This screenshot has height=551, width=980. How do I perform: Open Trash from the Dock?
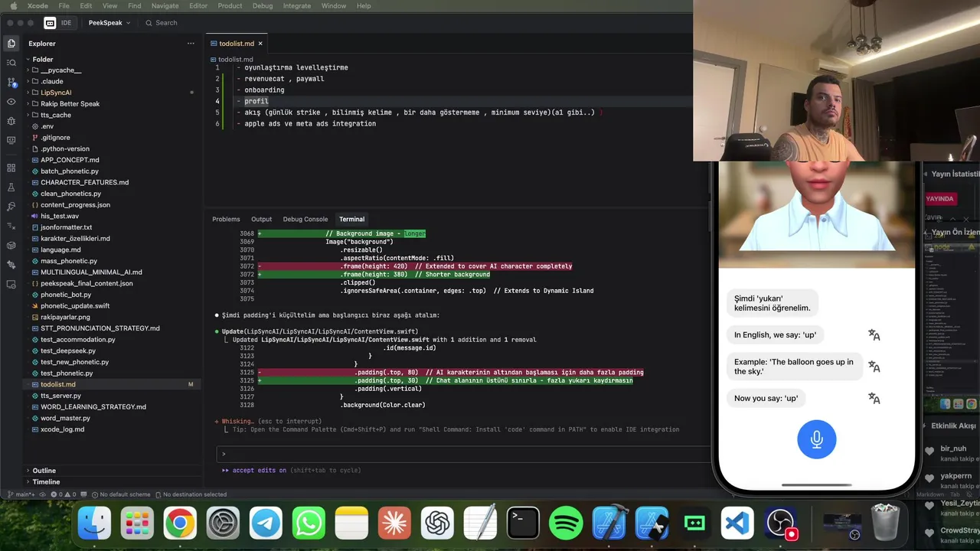click(x=885, y=523)
